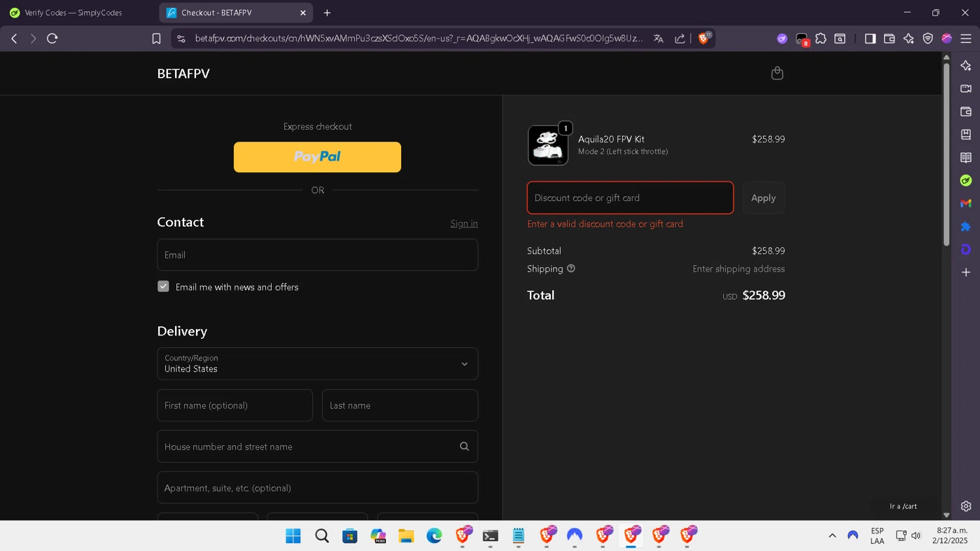Click the shipping info question mark icon

pyautogui.click(x=571, y=268)
